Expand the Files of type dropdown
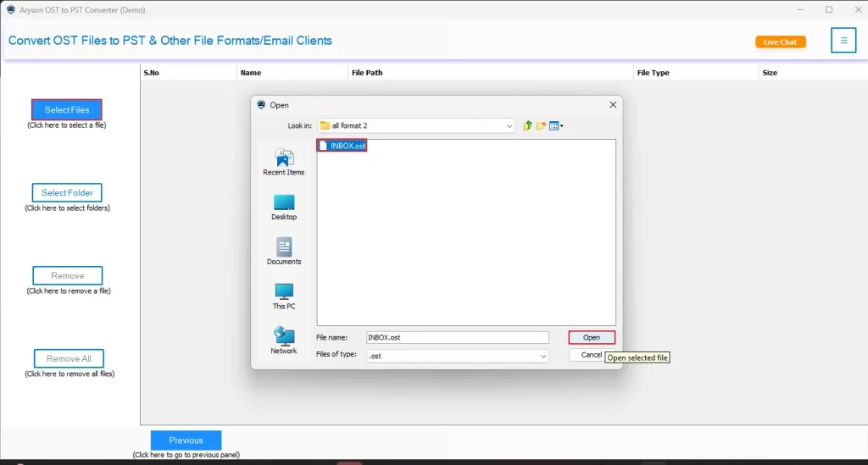 tap(543, 356)
